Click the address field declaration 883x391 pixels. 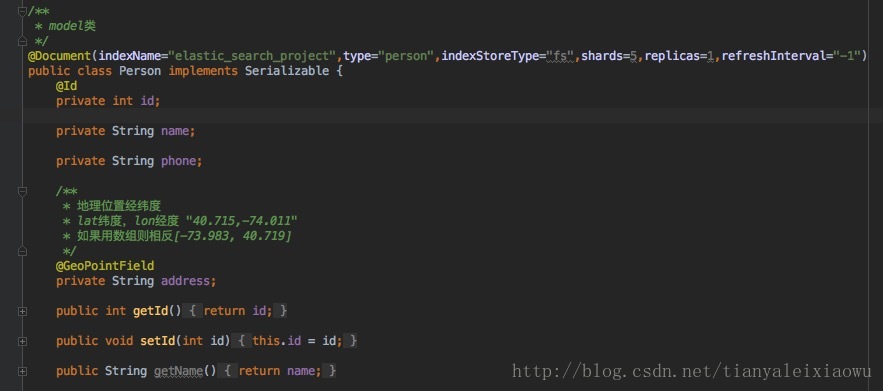(x=136, y=281)
